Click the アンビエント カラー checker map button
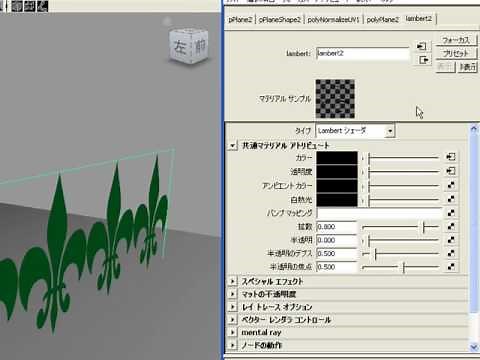The image size is (480, 360). tap(451, 185)
